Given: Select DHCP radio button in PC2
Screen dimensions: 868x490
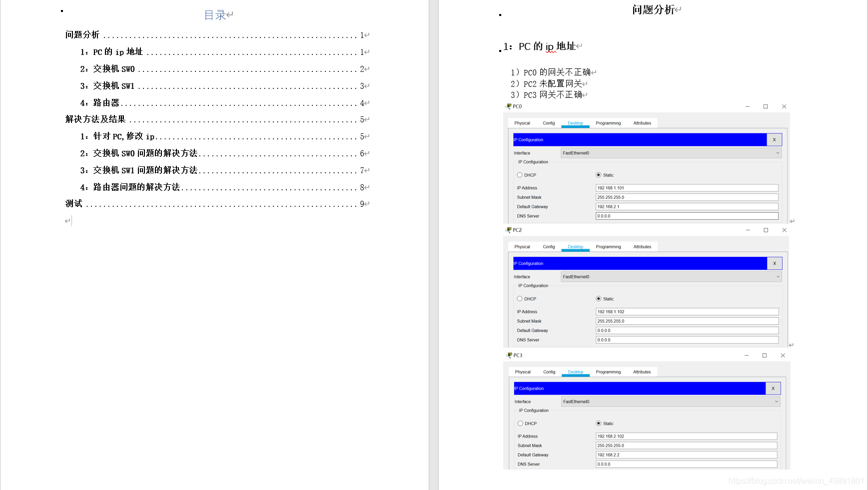Looking at the screenshot, I should 520,299.
